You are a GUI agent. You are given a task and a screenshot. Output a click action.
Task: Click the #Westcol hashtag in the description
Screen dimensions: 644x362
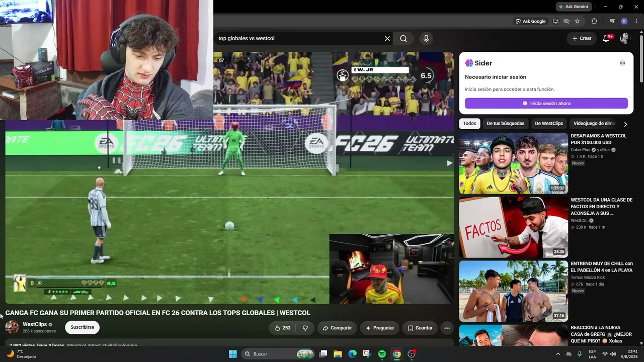76,345
